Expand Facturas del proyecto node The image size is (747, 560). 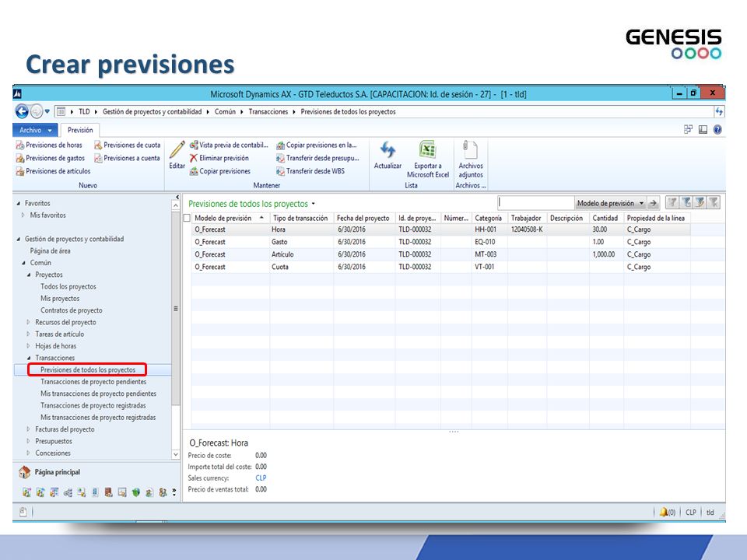[29, 429]
